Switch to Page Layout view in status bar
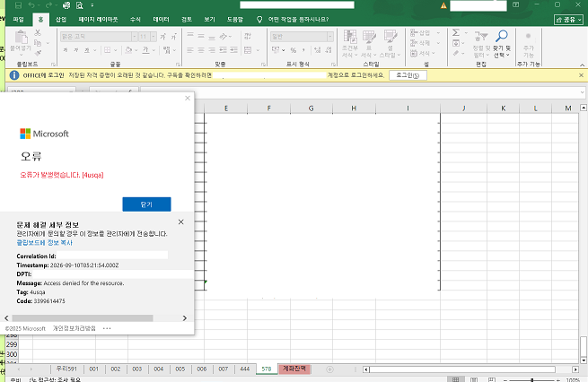 [474, 379]
